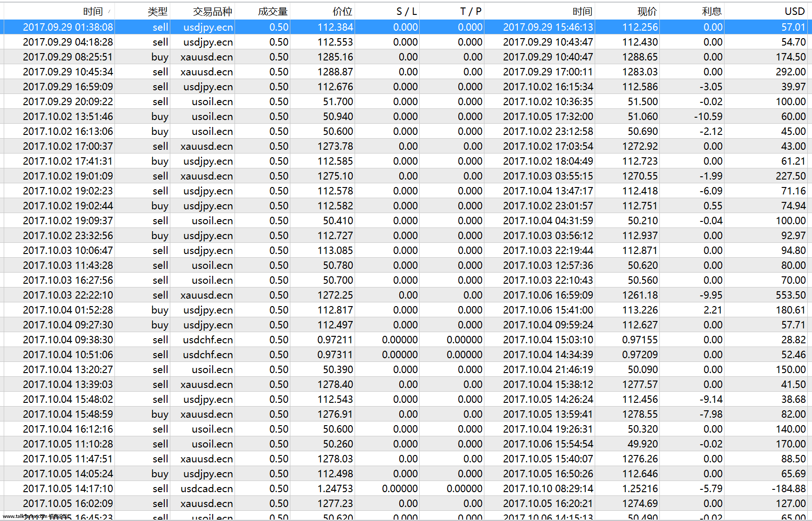Click profit value 292.00
812x521 pixels.
791,72
